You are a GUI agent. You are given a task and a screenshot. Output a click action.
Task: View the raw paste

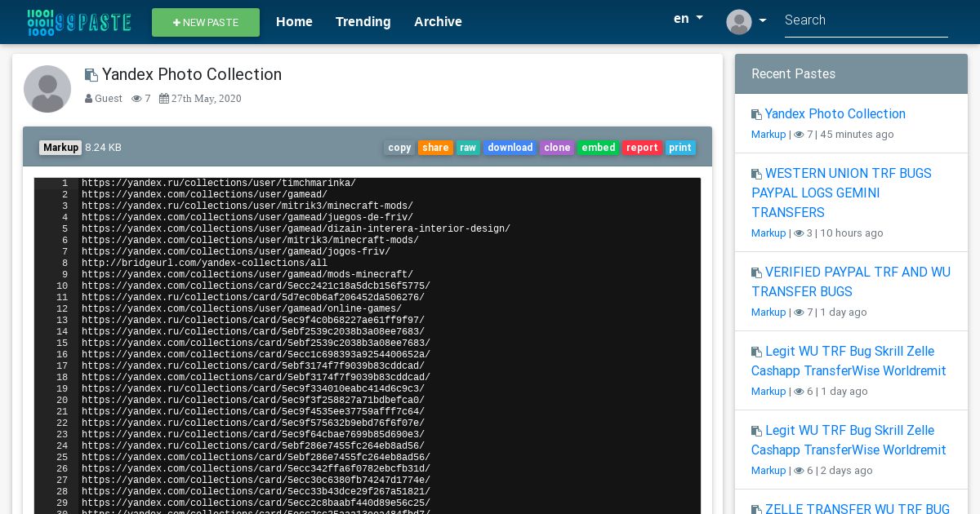click(468, 148)
